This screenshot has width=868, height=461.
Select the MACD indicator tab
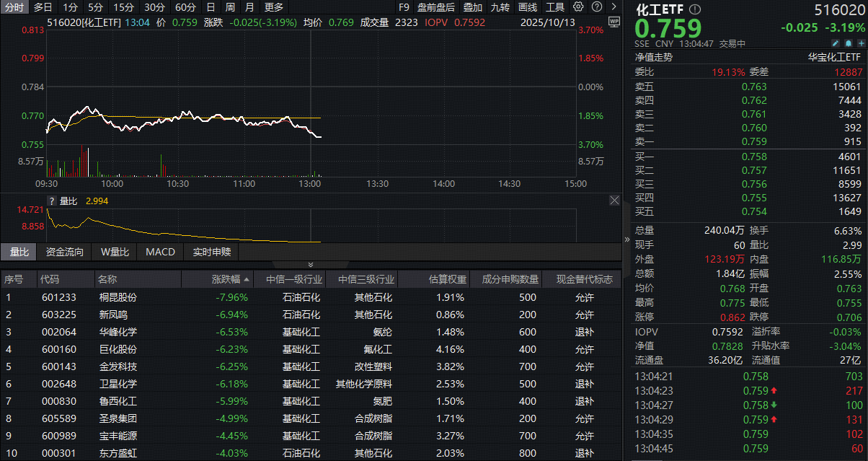tap(160, 252)
